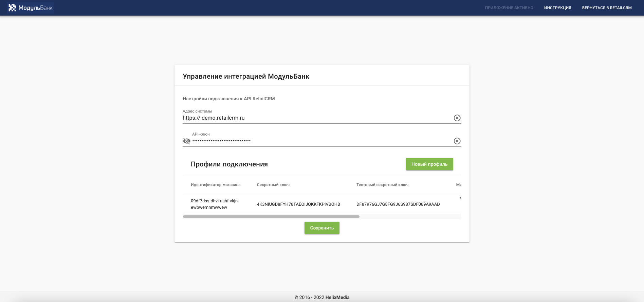This screenshot has height=302, width=644.
Task: Focus the API-ключ password field
Action: [322, 141]
